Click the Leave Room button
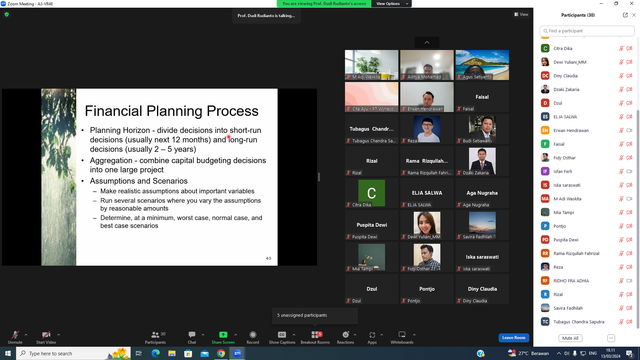Screen dimensions: 640x360 (x=513, y=338)
